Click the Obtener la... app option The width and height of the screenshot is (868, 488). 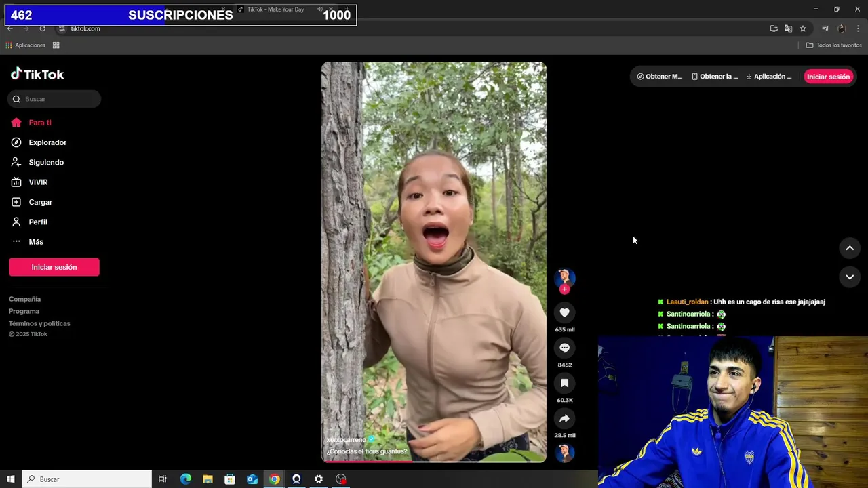point(715,77)
